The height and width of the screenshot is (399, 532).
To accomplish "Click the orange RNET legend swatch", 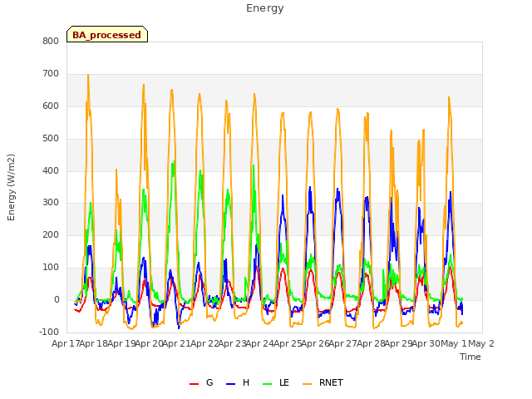I will 307,384.
